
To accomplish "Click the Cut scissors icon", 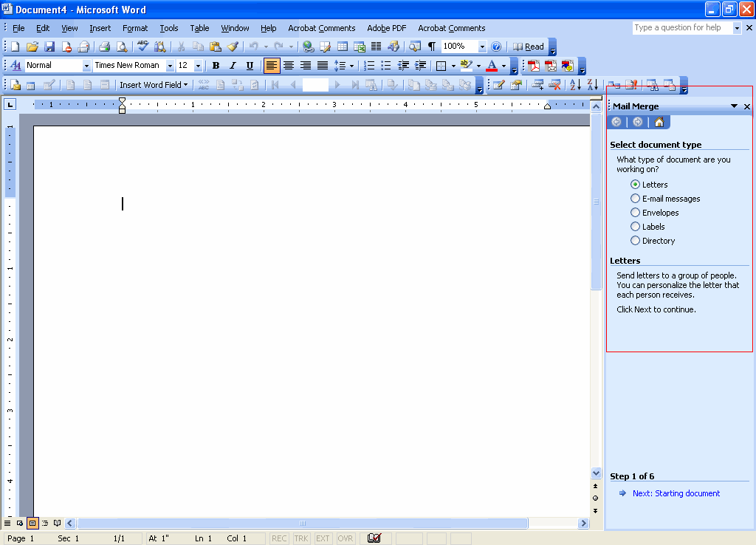I will coord(182,47).
